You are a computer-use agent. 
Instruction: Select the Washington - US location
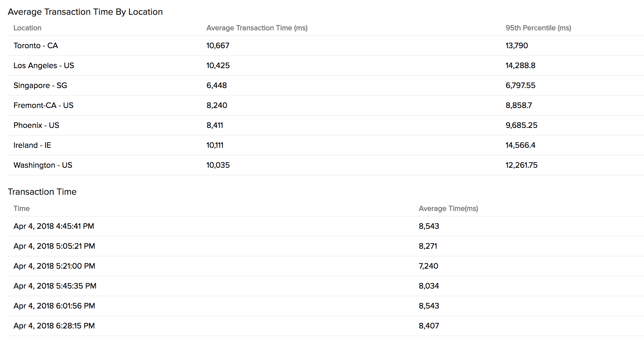[x=43, y=165]
